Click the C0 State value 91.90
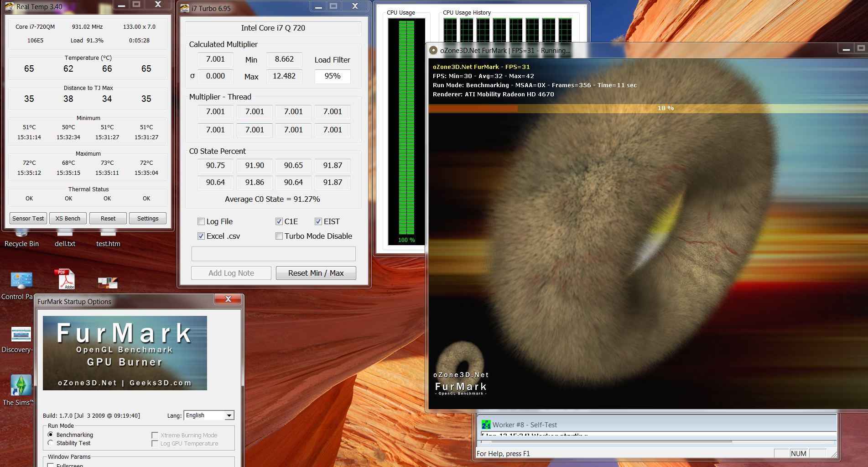The image size is (868, 467). click(x=255, y=165)
